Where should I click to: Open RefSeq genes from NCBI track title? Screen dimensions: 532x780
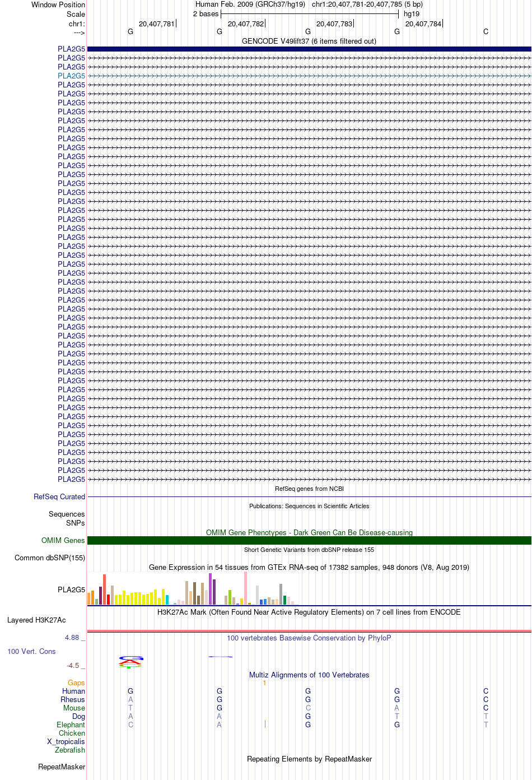coord(309,489)
